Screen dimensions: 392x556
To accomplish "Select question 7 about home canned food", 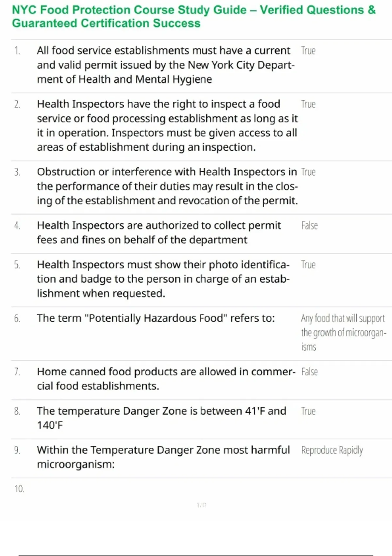I will (166, 379).
